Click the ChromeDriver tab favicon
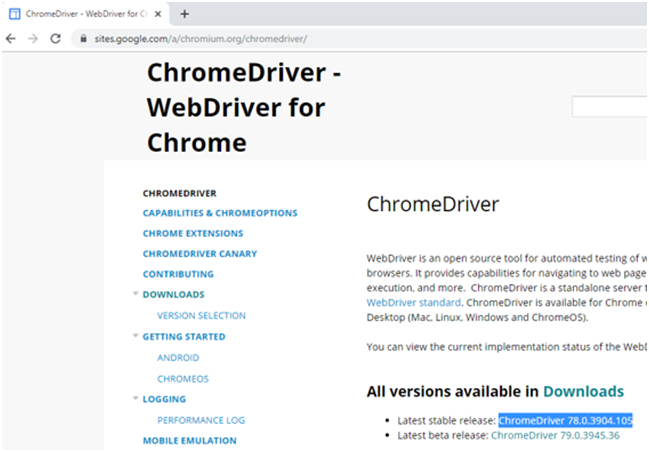649x452 pixels. coord(14,14)
